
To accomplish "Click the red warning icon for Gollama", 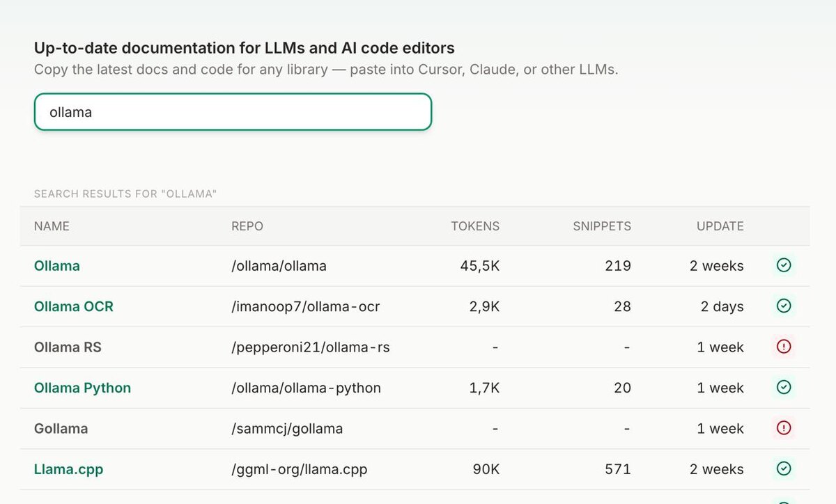I will pos(784,428).
